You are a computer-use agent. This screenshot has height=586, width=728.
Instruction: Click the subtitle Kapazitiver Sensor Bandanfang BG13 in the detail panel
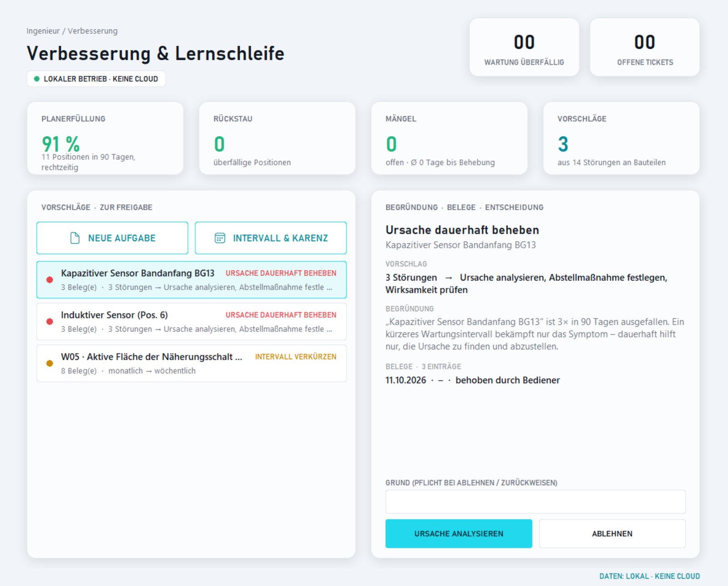tap(460, 245)
